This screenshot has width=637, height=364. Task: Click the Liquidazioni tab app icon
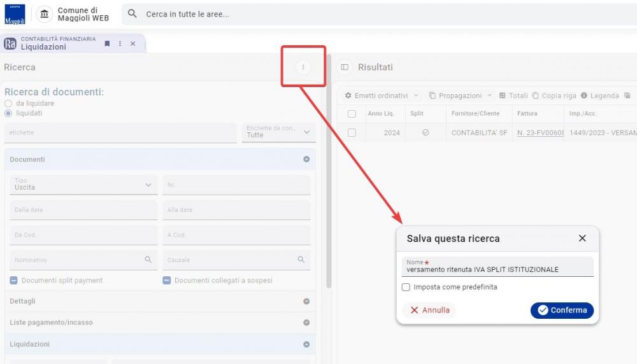click(x=10, y=43)
